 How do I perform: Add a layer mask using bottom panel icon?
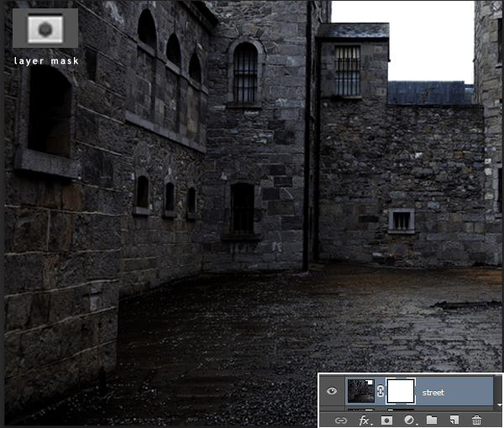(x=387, y=419)
